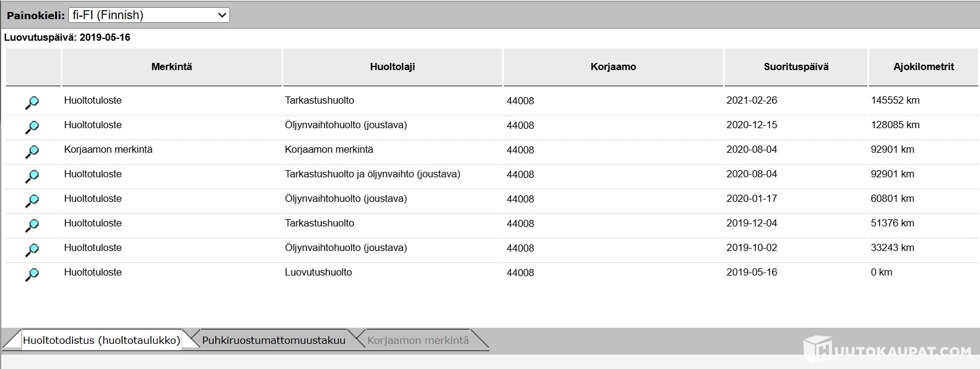Open Luovutushuolto entry magnifier icon

point(32,275)
